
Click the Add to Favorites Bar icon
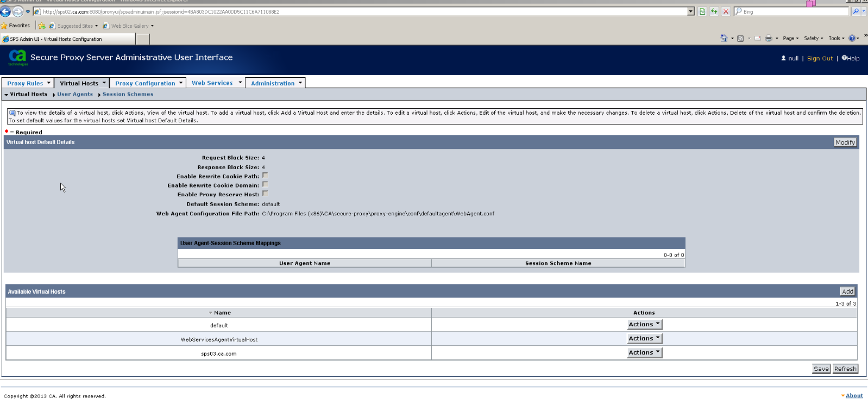[x=42, y=26]
